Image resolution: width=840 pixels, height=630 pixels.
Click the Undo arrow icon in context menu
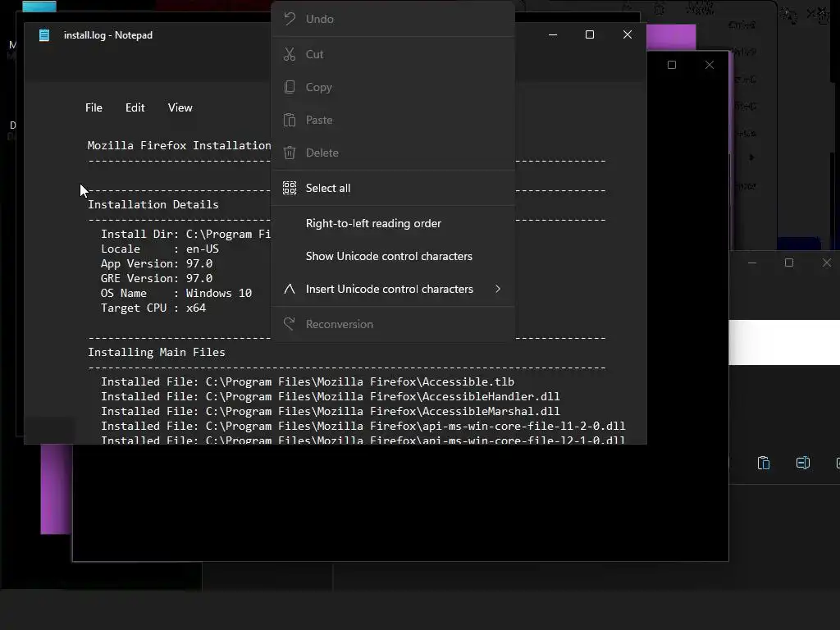pyautogui.click(x=290, y=19)
